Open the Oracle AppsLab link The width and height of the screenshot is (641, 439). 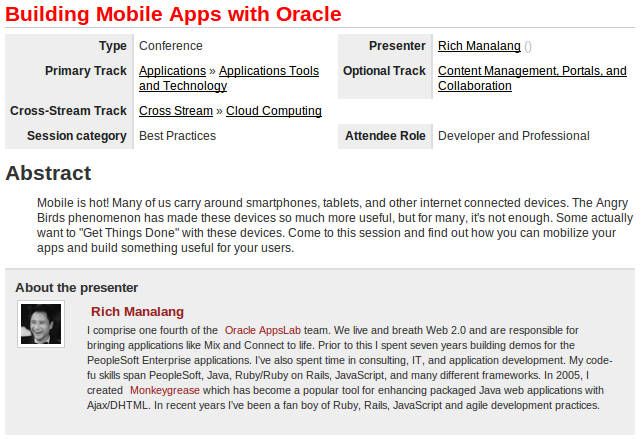click(x=262, y=330)
